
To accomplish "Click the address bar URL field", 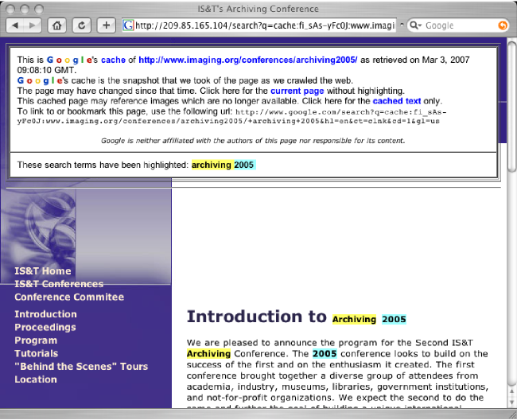I will pos(258,25).
